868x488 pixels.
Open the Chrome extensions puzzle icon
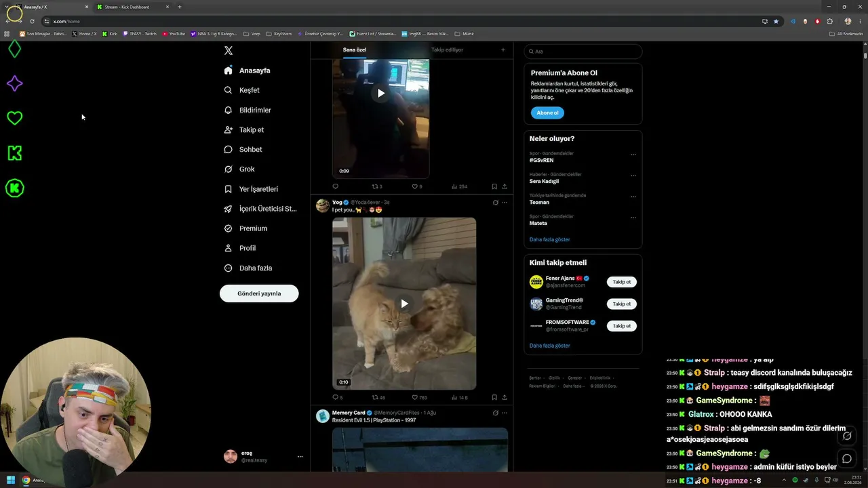[x=829, y=21]
